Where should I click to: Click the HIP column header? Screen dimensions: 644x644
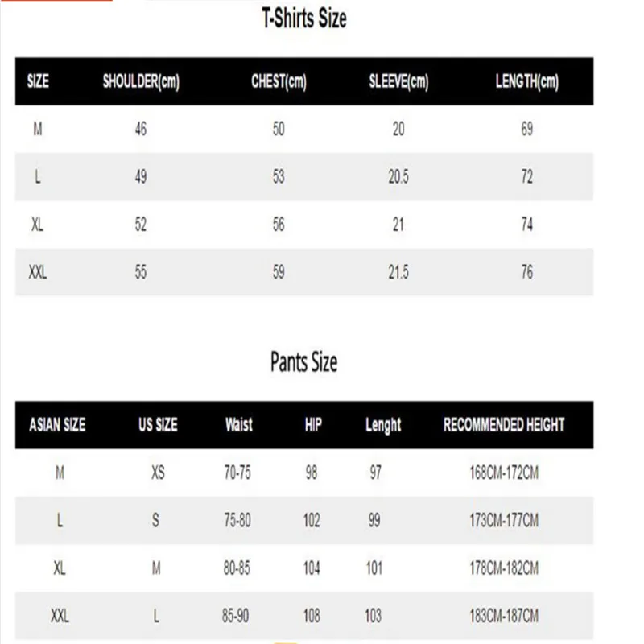click(313, 425)
